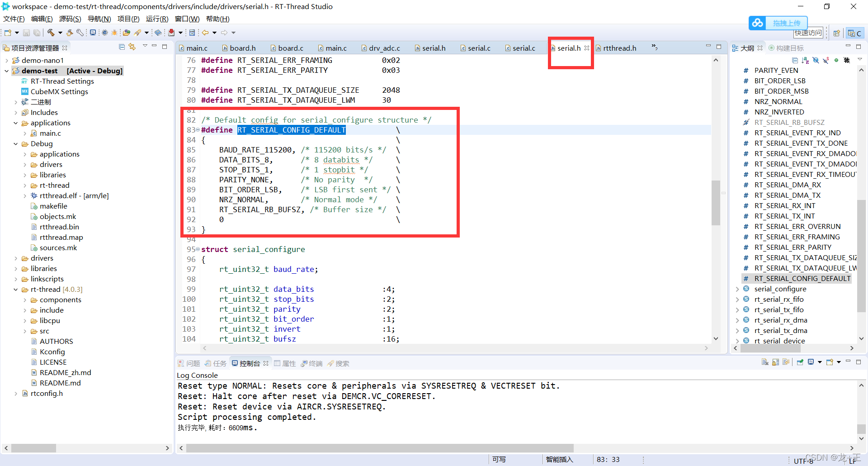Collapse all in project explorer
This screenshot has width=868, height=466.
pyautogui.click(x=122, y=47)
